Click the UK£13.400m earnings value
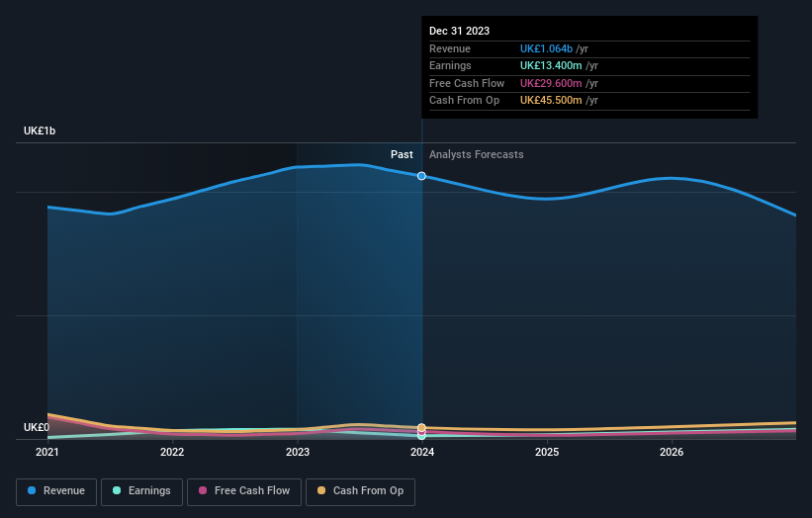The height and width of the screenshot is (518, 812). pos(551,65)
